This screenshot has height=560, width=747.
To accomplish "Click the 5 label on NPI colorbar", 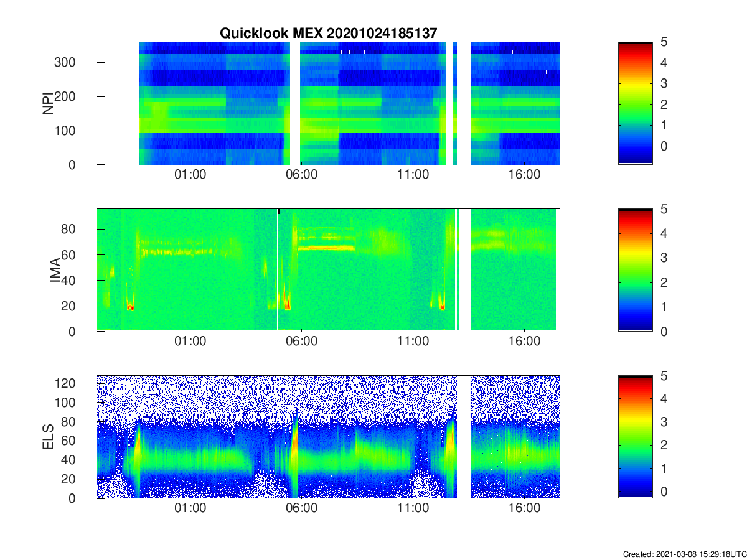I will coord(664,42).
